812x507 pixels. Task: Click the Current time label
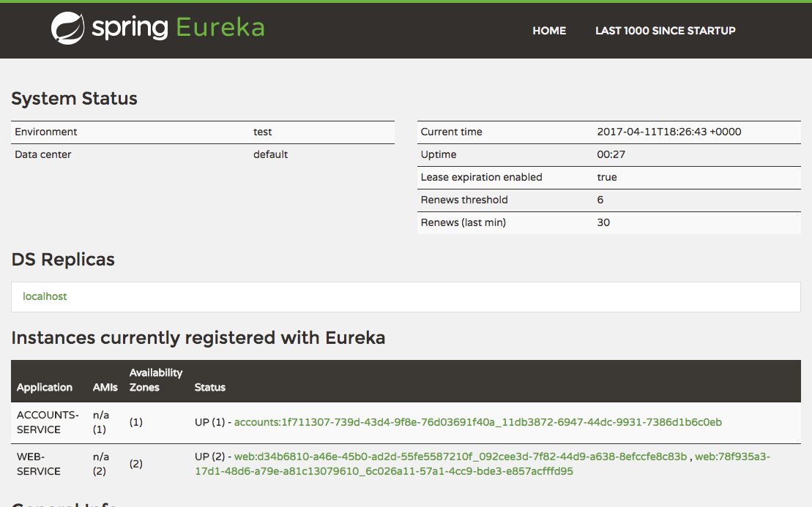451,132
